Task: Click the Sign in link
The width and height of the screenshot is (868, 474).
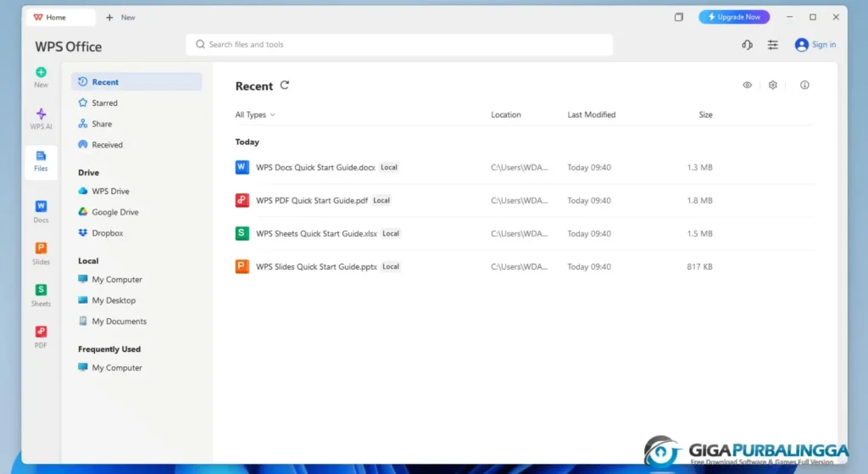Action: pos(824,45)
